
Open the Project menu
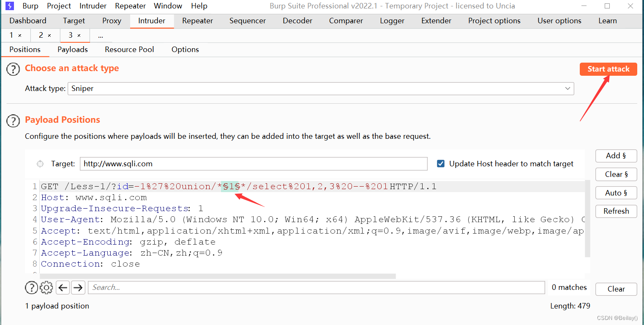(59, 6)
